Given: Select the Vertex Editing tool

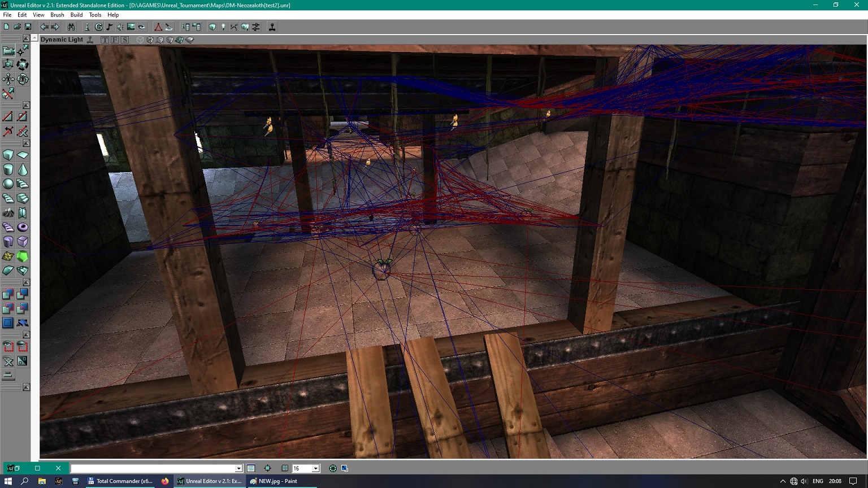Looking at the screenshot, I should (23, 51).
